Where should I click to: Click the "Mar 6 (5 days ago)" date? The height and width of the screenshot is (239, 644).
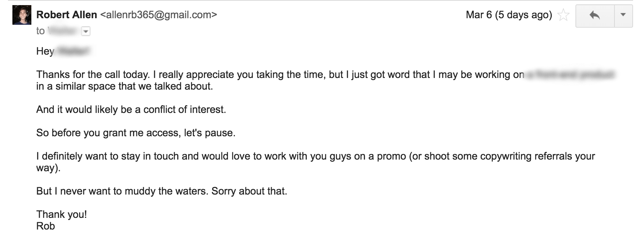tap(509, 15)
